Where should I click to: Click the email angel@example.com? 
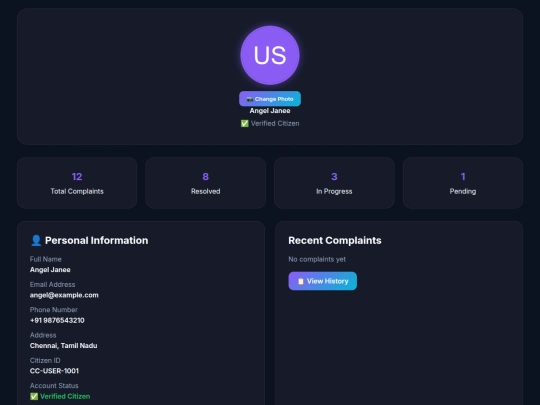click(64, 295)
